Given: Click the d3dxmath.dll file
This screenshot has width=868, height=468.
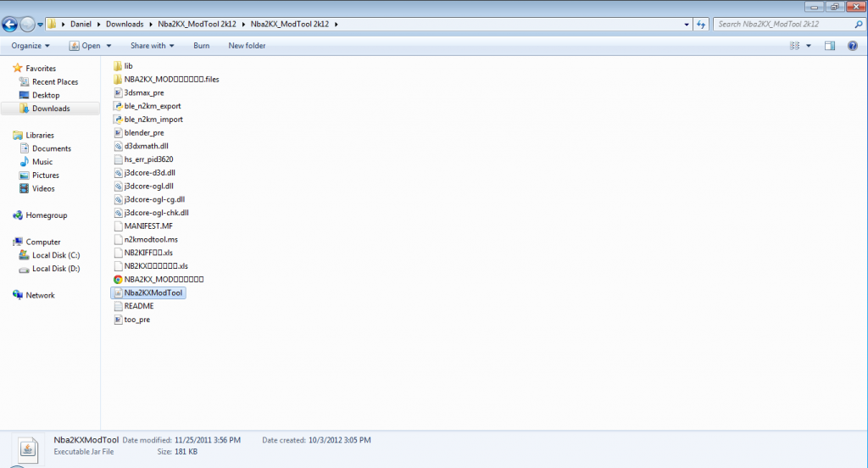Looking at the screenshot, I should coord(146,146).
